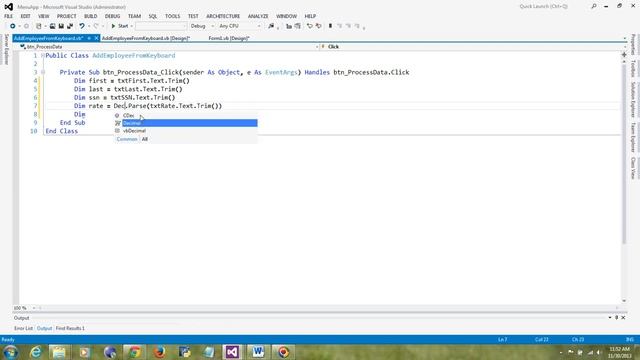Open Microsoft Word from the taskbar
This screenshot has height=360, width=640.
258,352
